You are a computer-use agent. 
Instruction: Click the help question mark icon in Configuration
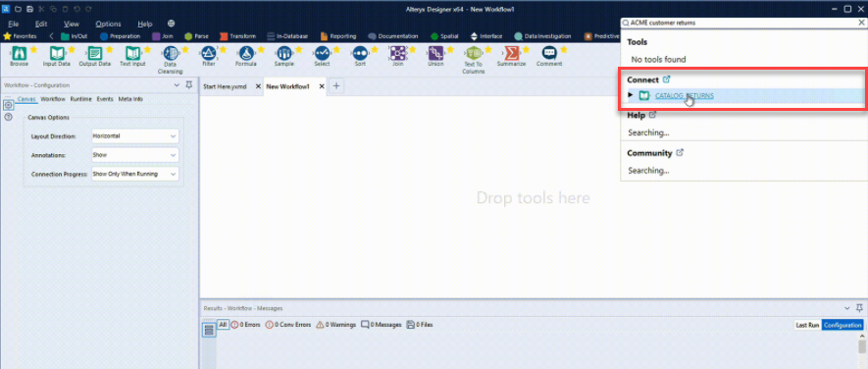coord(8,117)
